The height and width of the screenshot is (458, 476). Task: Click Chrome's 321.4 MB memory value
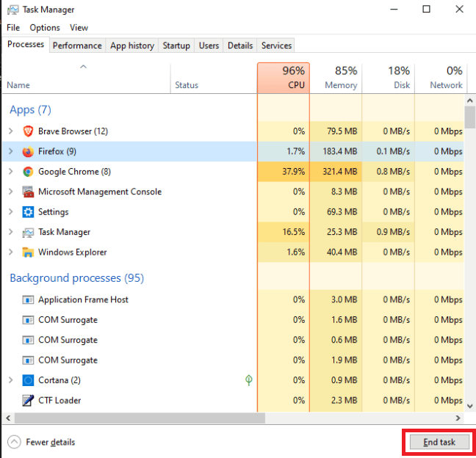coord(339,172)
